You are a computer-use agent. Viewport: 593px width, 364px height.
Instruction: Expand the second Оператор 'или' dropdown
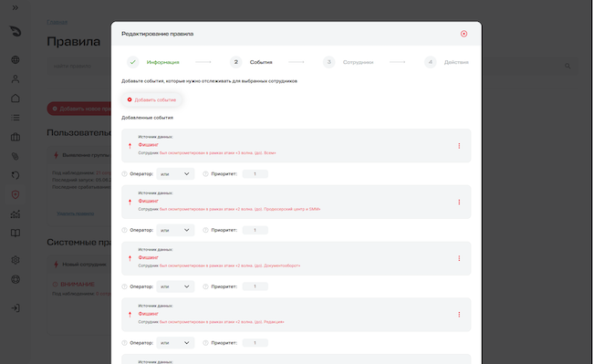[x=175, y=230]
